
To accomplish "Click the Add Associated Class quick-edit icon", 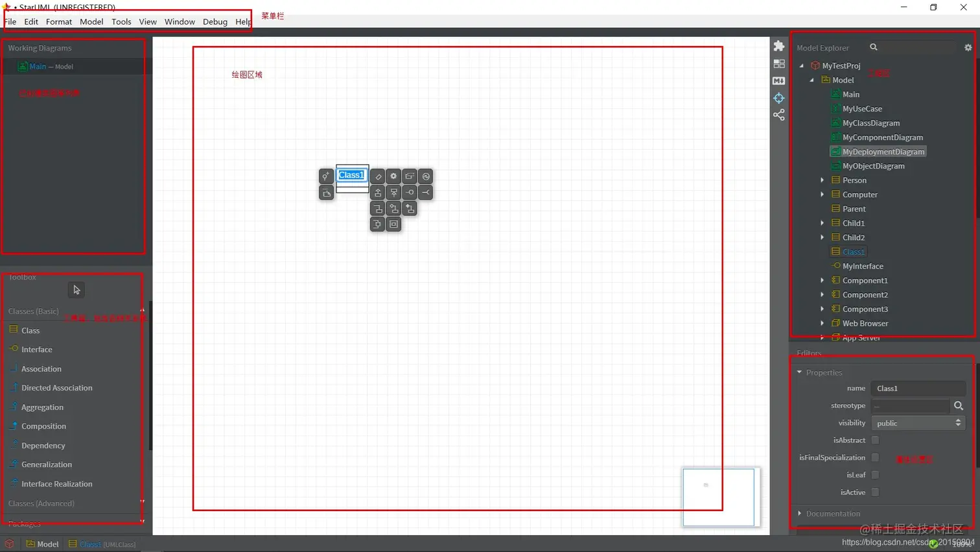I will (x=378, y=208).
